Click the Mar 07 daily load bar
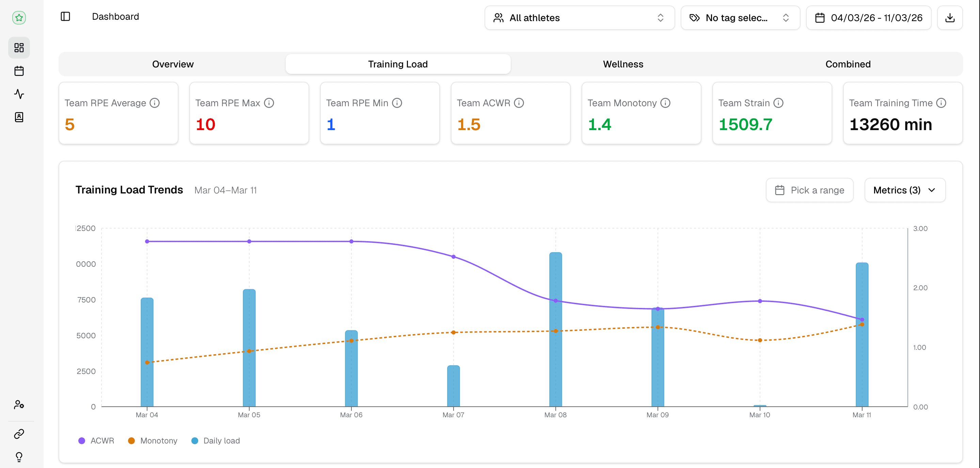980x468 pixels. click(x=454, y=386)
